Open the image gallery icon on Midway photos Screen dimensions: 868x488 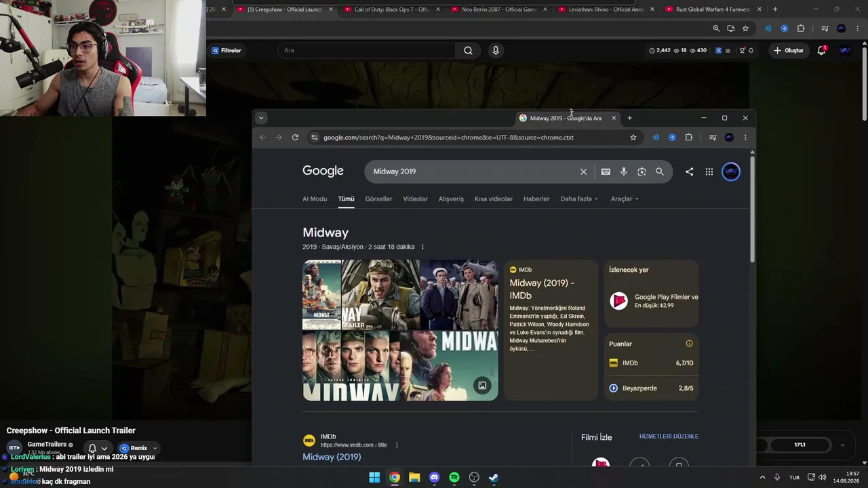pyautogui.click(x=482, y=386)
